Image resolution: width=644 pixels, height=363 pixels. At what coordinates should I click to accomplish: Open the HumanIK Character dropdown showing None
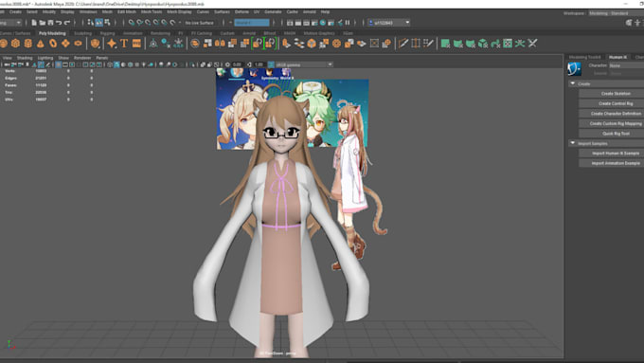pos(626,65)
